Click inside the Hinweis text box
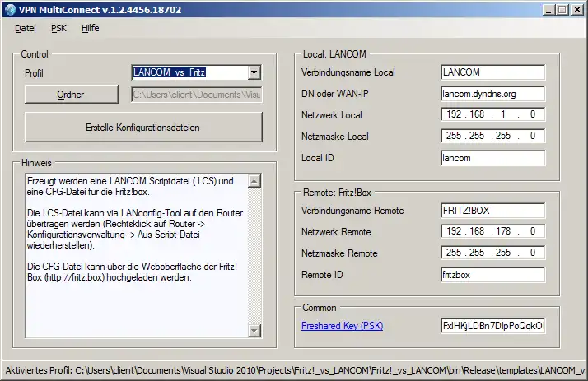 pos(137,256)
